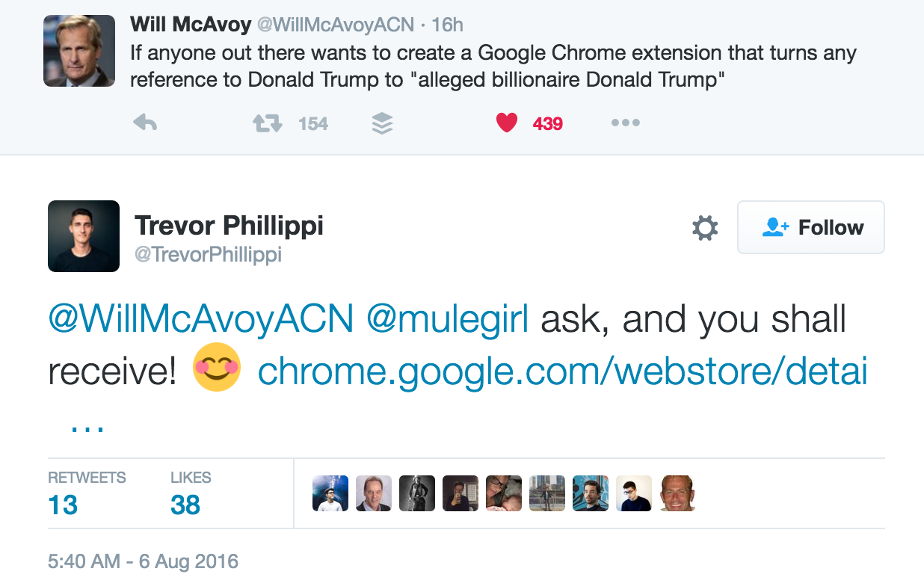Reply to Will McAvoy's tweet
Image resolution: width=924 pixels, height=586 pixels.
[145, 123]
